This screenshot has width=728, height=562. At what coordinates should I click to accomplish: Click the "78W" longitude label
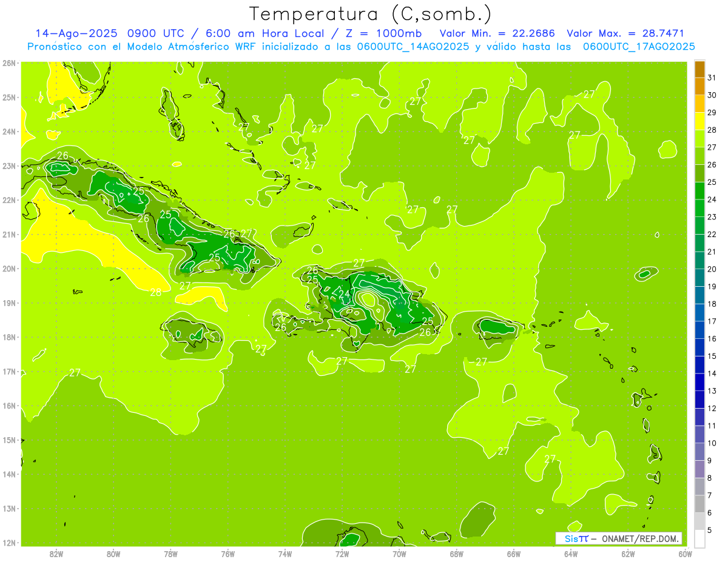pyautogui.click(x=170, y=554)
